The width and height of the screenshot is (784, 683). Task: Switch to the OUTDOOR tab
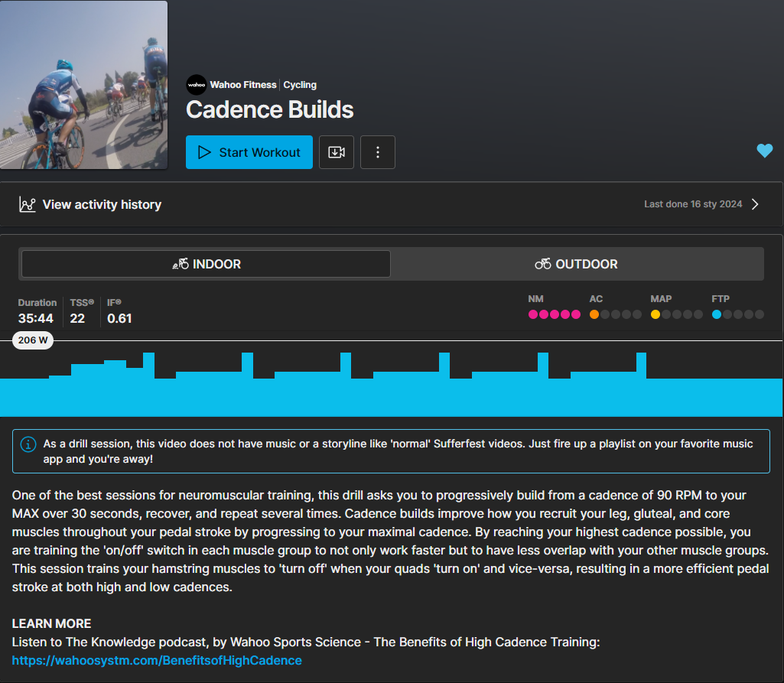pos(577,264)
